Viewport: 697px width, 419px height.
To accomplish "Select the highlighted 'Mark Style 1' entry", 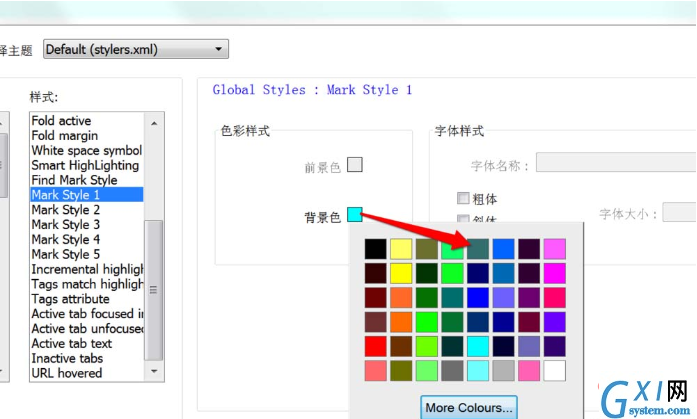I will coord(87,195).
